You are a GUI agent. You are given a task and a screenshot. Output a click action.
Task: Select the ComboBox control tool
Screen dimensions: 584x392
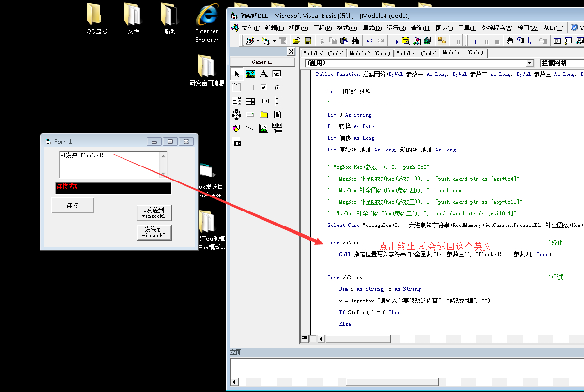point(237,101)
